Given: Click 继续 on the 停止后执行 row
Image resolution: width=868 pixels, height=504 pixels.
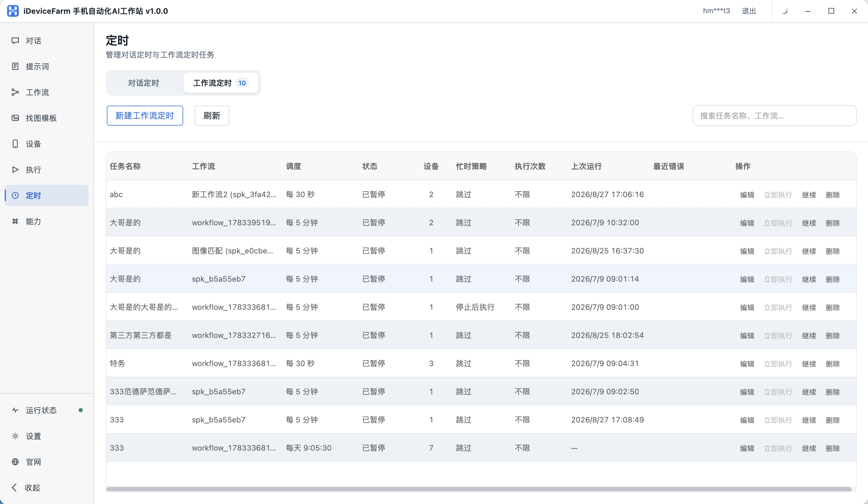Looking at the screenshot, I should 809,307.
